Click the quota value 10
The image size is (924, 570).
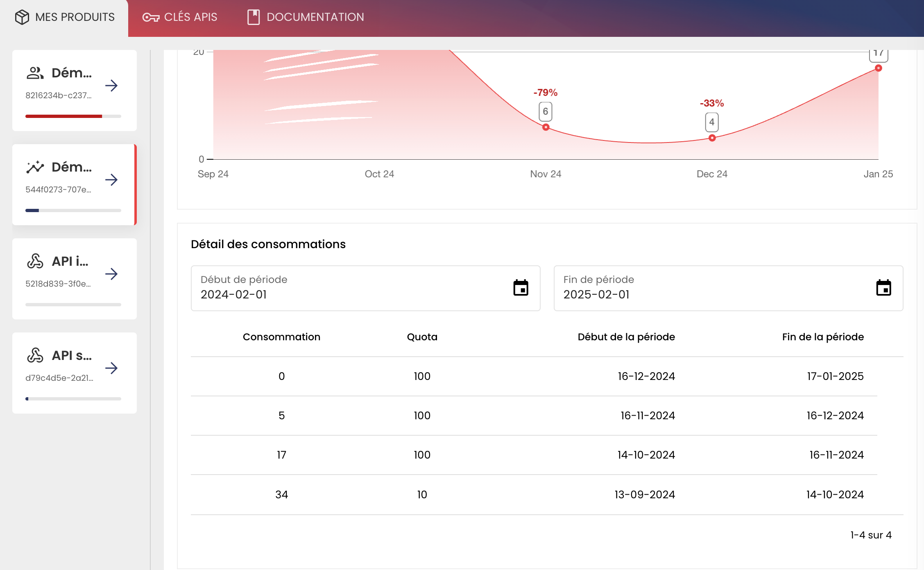pyautogui.click(x=422, y=495)
